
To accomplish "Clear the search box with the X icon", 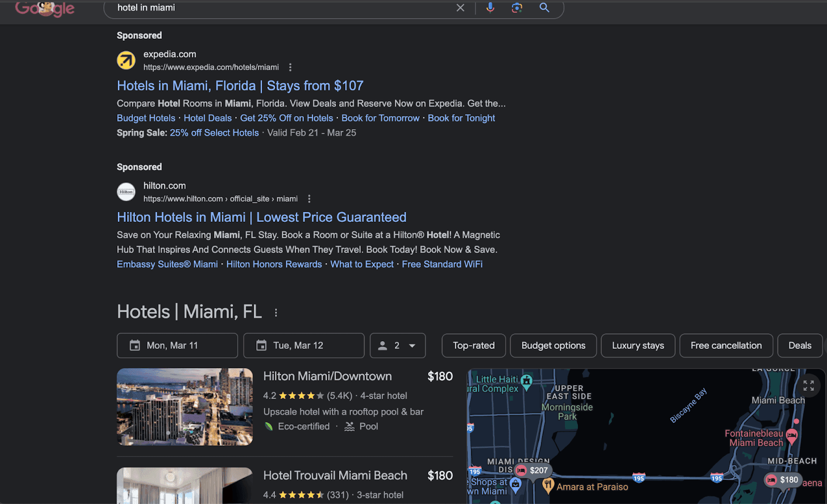I will click(460, 8).
